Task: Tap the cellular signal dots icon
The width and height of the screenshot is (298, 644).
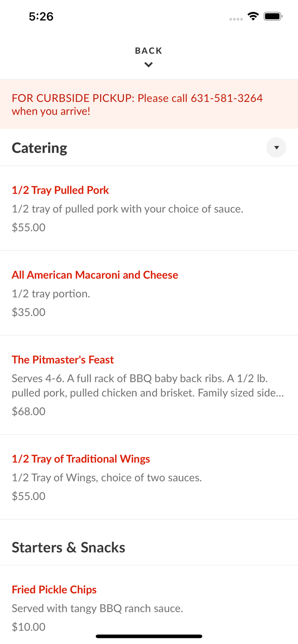Action: 236,18
